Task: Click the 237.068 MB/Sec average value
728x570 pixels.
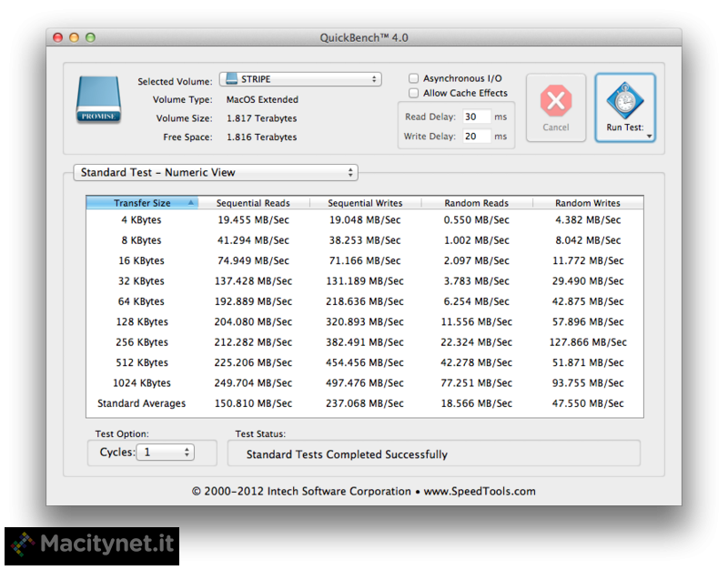Action: pos(365,403)
